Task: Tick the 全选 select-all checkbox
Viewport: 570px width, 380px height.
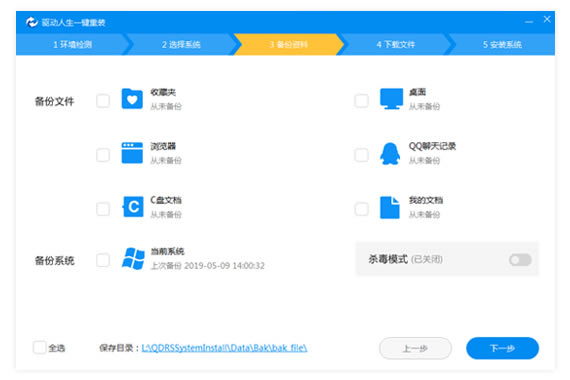Action: (x=40, y=347)
